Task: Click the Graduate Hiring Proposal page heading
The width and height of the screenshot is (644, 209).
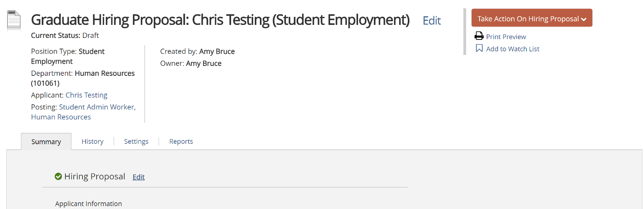Action: point(220,20)
